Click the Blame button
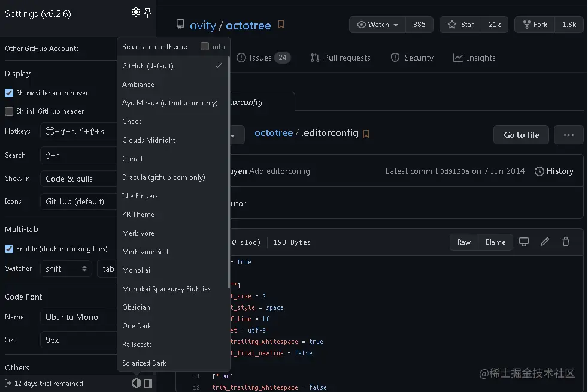This screenshot has width=588, height=392. coord(495,242)
